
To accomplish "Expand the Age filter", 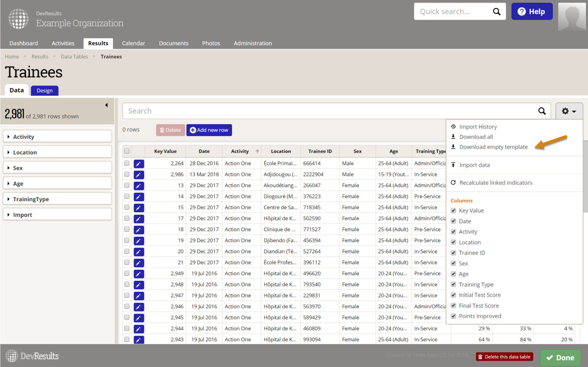I will point(57,183).
